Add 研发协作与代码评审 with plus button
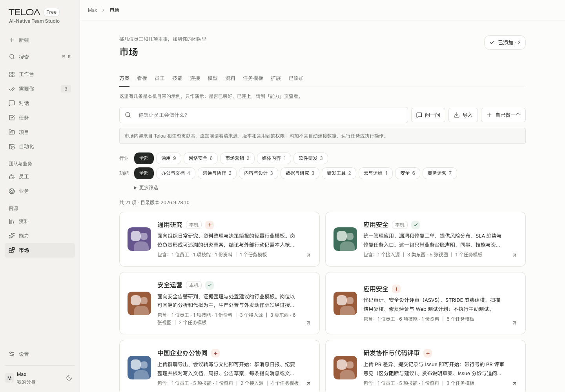565x392 pixels. coord(428,353)
